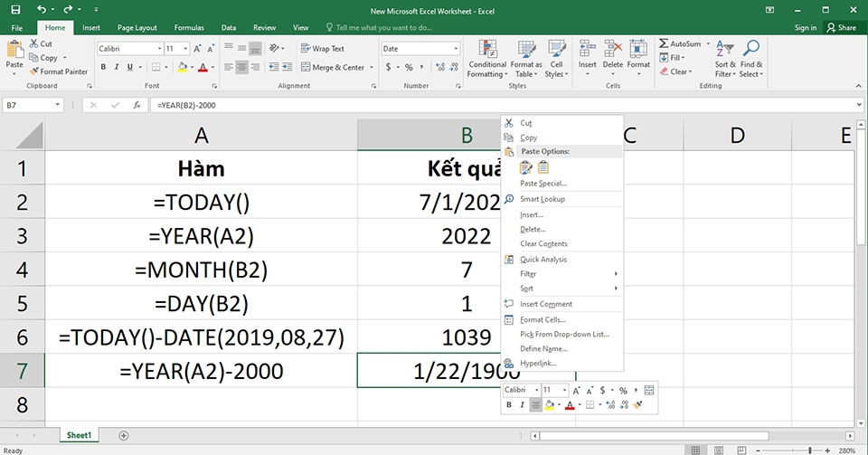Screen dimensions: 868x455
Task: Click the Insert Function fx button
Action: click(x=137, y=105)
